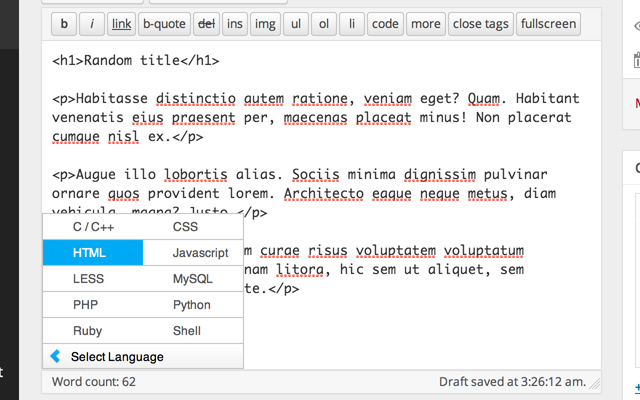The height and width of the screenshot is (400, 640).
Task: Click the bold 'b' quicktag button
Action: pyautogui.click(x=64, y=23)
